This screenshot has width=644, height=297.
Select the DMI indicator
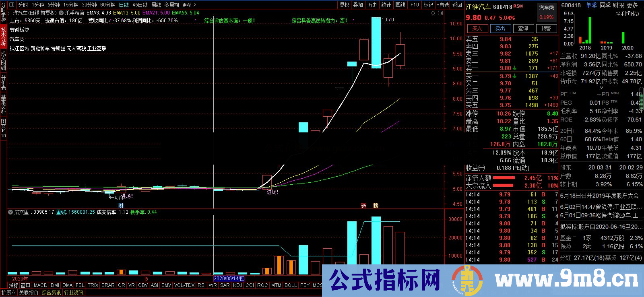55,285
